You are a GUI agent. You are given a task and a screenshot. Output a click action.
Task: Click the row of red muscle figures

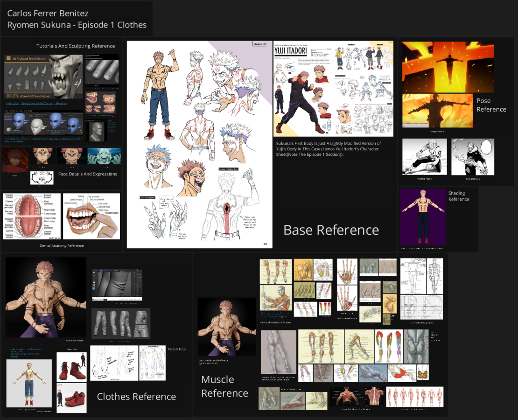(414, 397)
